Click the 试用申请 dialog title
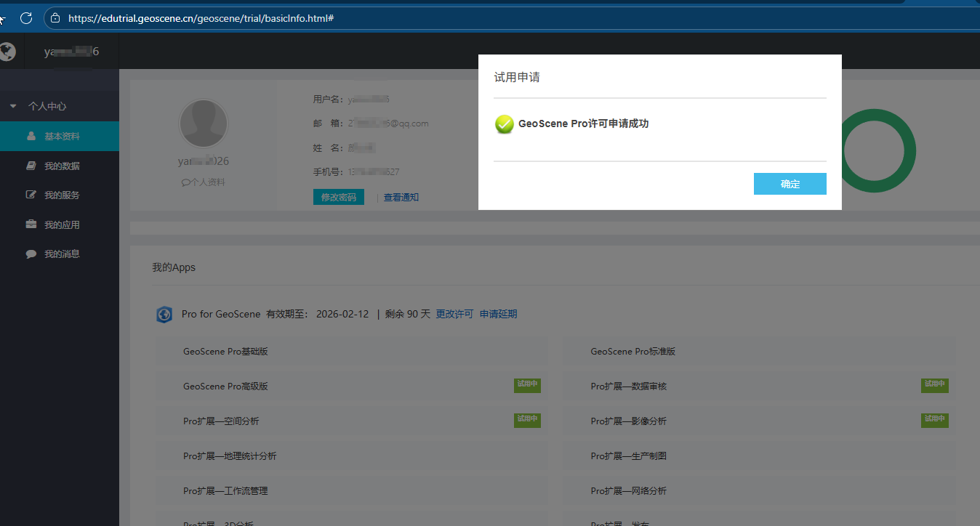The height and width of the screenshot is (526, 980). pyautogui.click(x=517, y=77)
